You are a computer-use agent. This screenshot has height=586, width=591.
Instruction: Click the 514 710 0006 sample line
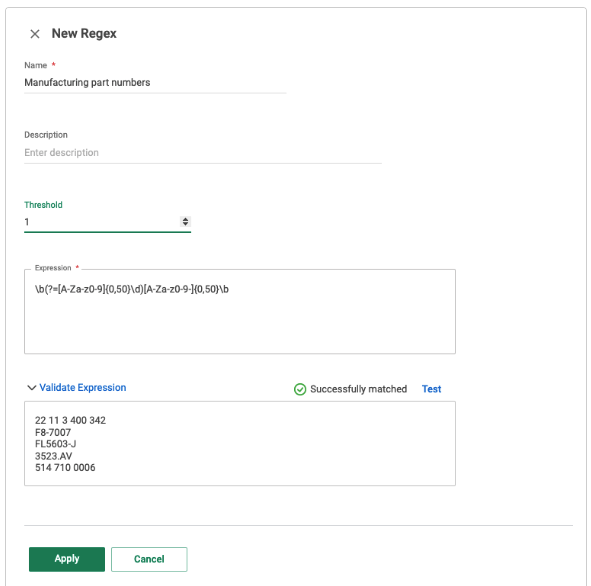click(65, 468)
